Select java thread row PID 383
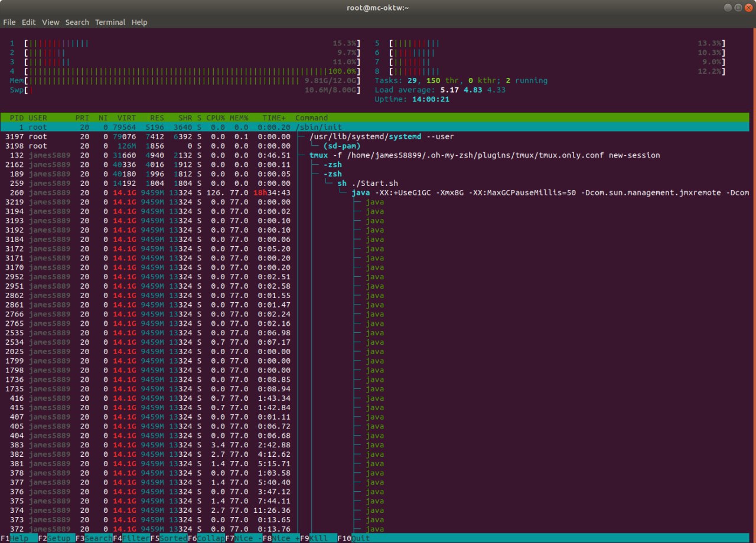 (x=374, y=445)
